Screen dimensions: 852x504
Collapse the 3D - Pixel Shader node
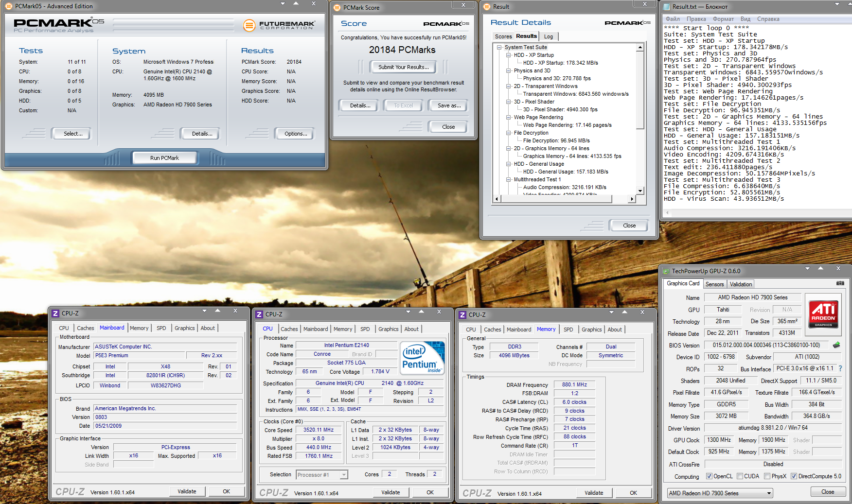509,102
